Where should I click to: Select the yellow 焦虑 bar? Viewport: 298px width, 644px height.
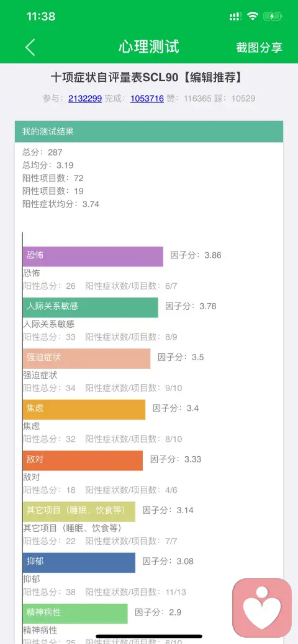click(x=84, y=410)
